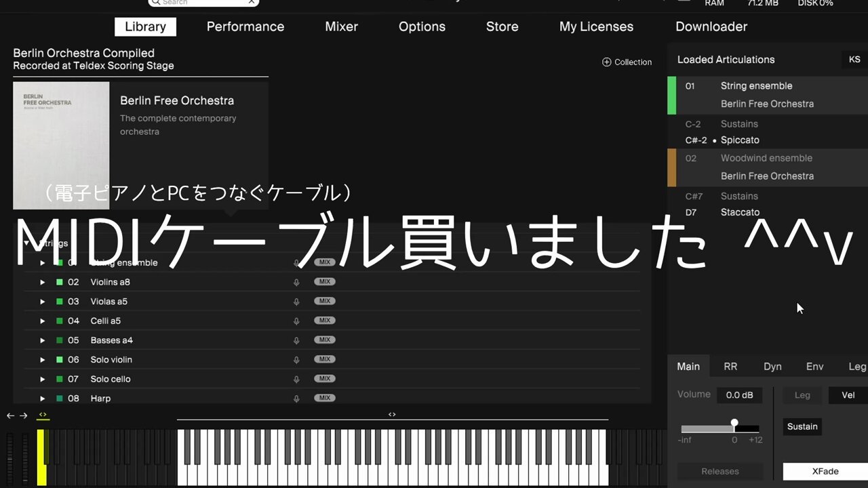
Task: Add a new Collection
Action: click(627, 62)
